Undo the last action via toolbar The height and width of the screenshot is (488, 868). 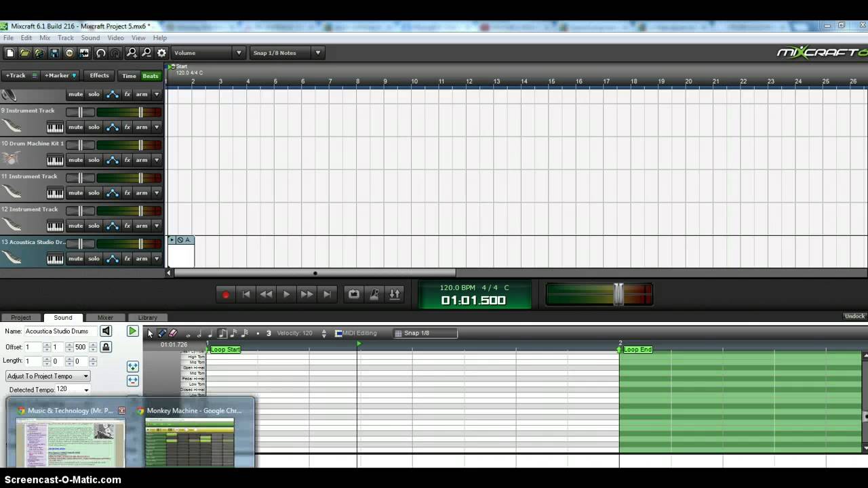tap(100, 53)
